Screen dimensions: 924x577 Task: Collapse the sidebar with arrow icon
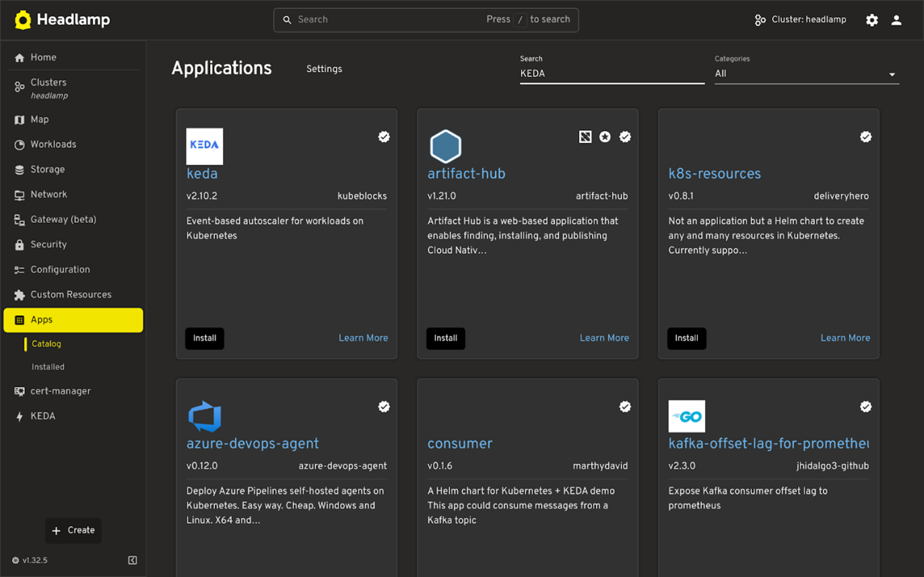[133, 560]
